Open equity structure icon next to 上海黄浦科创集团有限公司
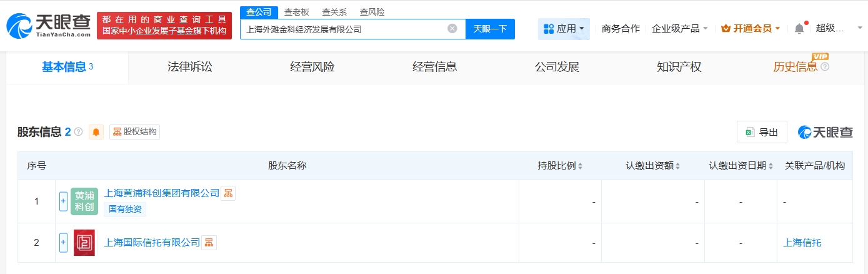 (x=228, y=193)
